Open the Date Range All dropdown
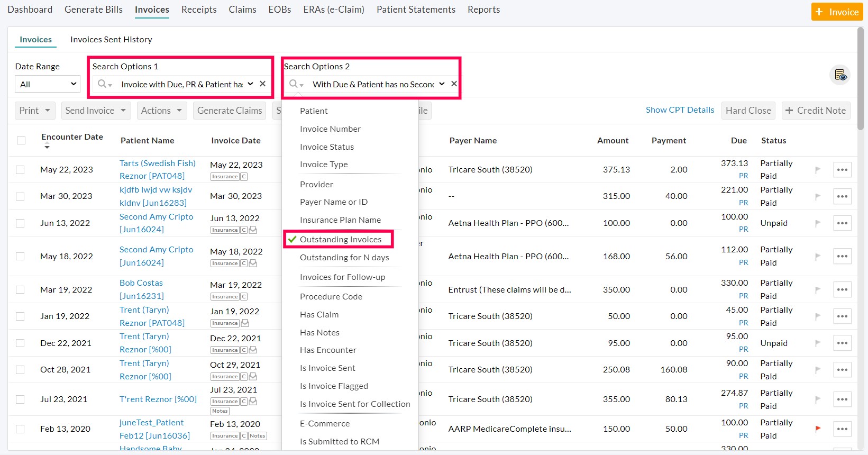The width and height of the screenshot is (868, 455). pyautogui.click(x=48, y=84)
